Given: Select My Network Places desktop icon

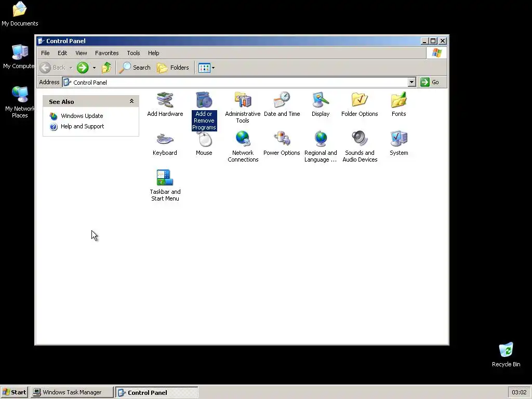Looking at the screenshot, I should pyautogui.click(x=20, y=102).
